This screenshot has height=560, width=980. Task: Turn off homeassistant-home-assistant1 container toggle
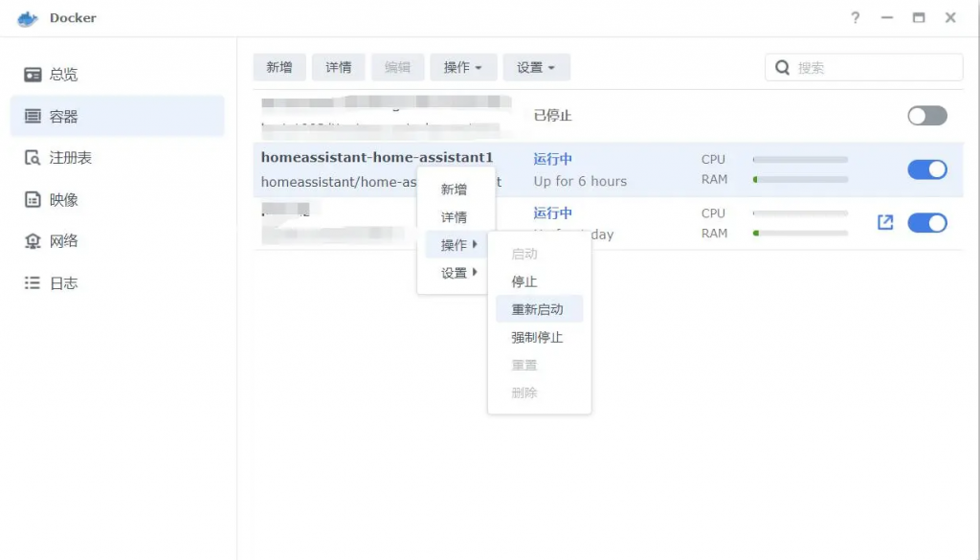pyautogui.click(x=926, y=169)
